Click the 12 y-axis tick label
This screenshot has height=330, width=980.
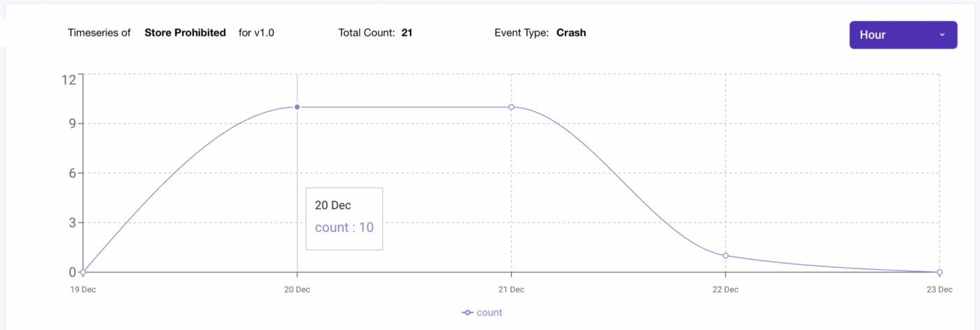(69, 79)
